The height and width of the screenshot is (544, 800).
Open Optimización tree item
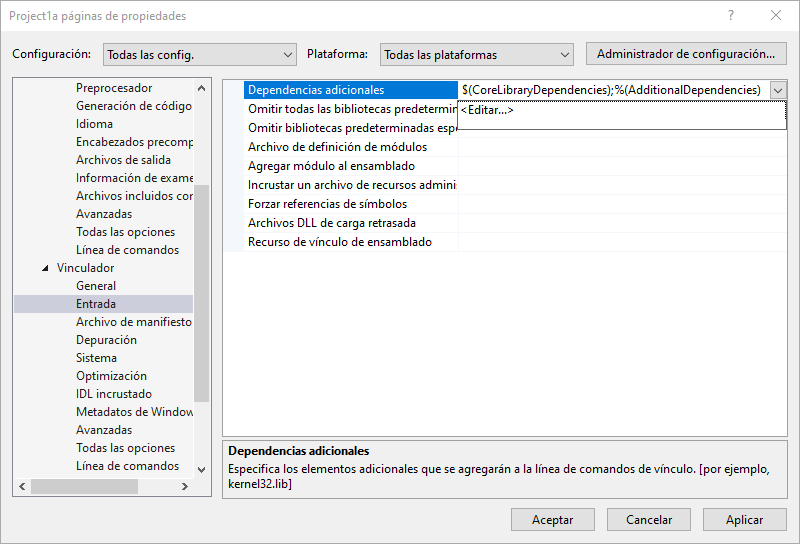click(x=111, y=376)
